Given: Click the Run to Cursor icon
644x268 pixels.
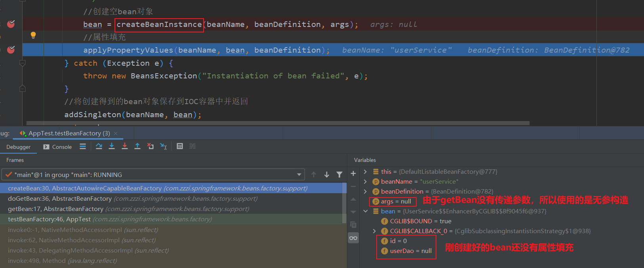Looking at the screenshot, I should coord(163,146).
